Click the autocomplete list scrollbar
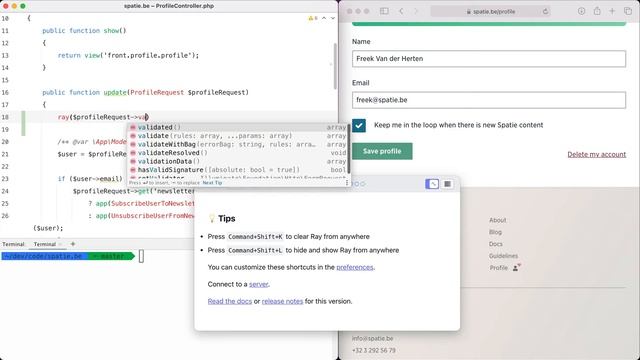Viewport: 640px width, 360px height. 349,149
